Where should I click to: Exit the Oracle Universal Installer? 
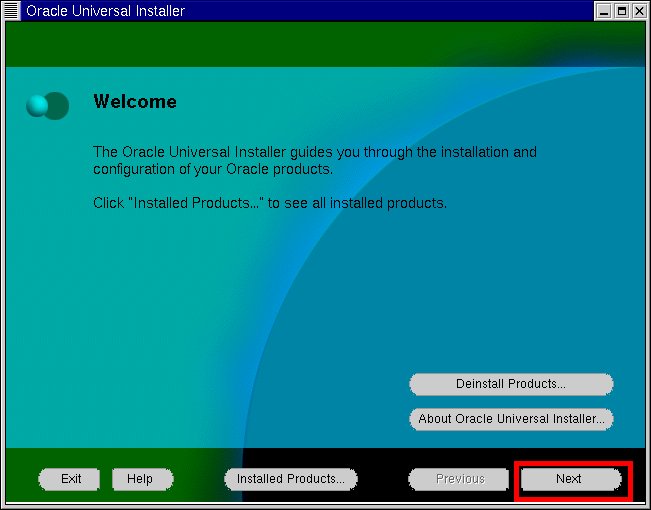[x=69, y=479]
